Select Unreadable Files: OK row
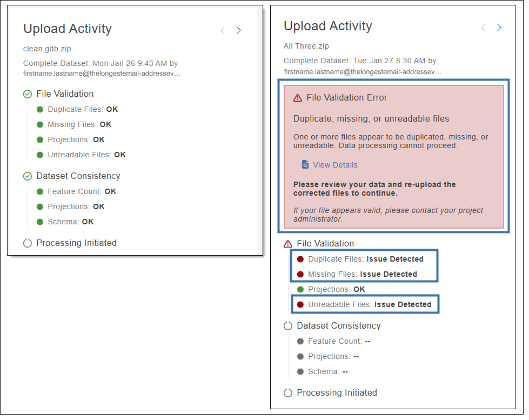 86,155
